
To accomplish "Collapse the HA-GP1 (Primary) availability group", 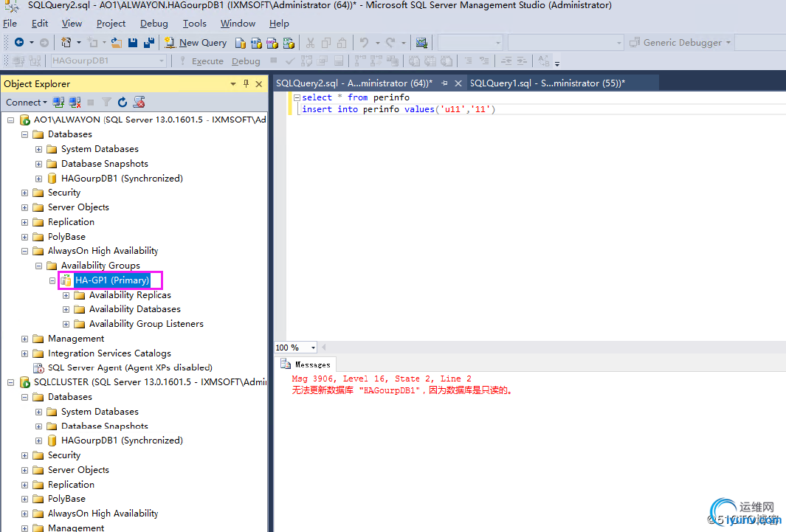I will [x=52, y=280].
